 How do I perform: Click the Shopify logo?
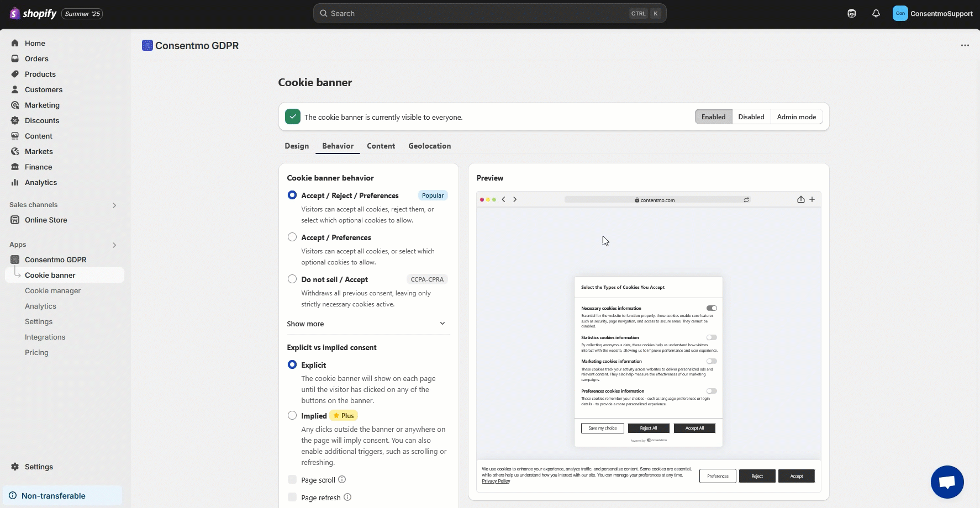tap(33, 13)
